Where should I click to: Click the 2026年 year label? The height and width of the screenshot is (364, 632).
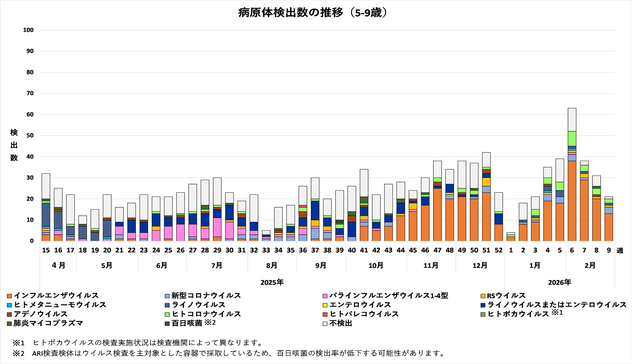click(560, 282)
